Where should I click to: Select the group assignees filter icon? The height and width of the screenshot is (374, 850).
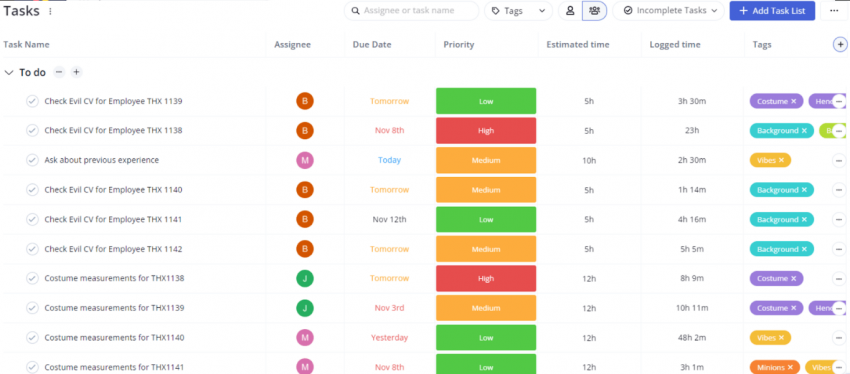point(594,11)
